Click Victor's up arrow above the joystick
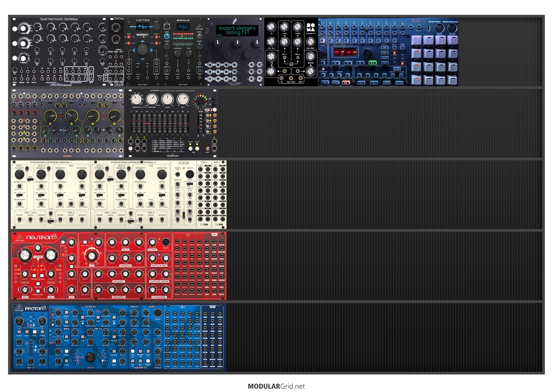 pos(143,41)
